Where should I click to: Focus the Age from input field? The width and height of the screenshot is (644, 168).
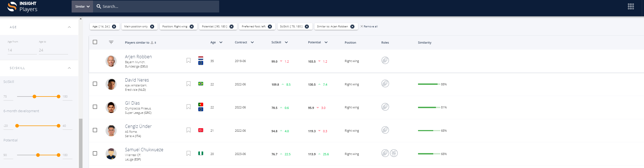(x=22, y=50)
